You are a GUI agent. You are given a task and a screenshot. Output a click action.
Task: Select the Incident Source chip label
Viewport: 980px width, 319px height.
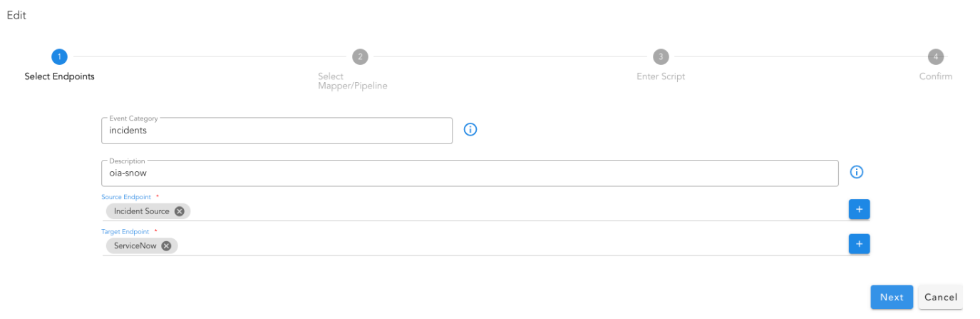coord(141,211)
